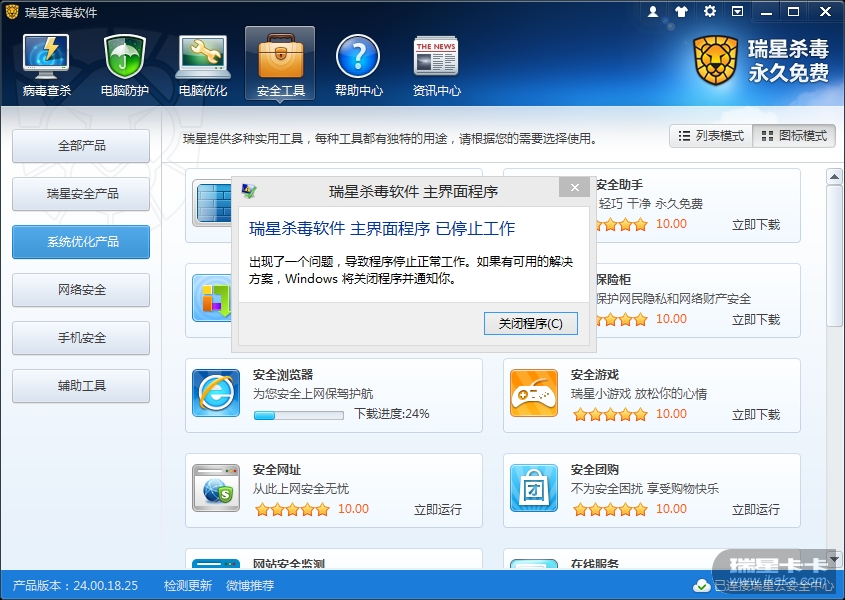Click 产品版本：24.00.18.25 text
This screenshot has width=845, height=600.
tap(75, 585)
